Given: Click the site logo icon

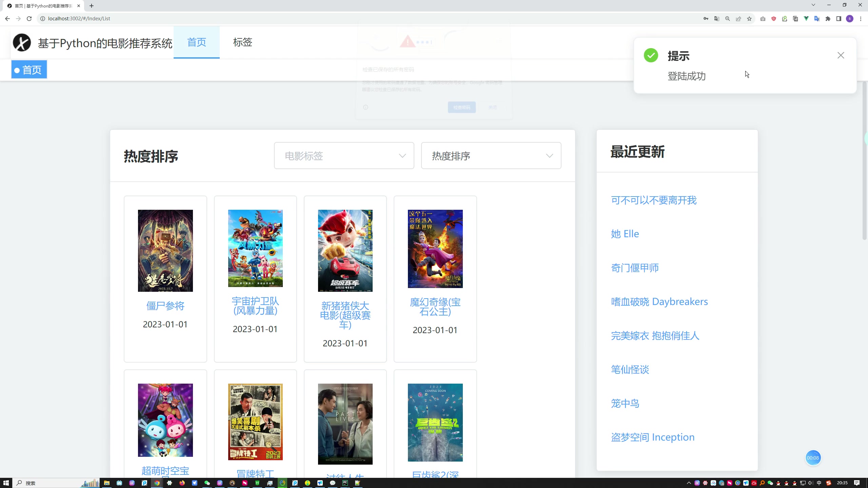Looking at the screenshot, I should [22, 43].
